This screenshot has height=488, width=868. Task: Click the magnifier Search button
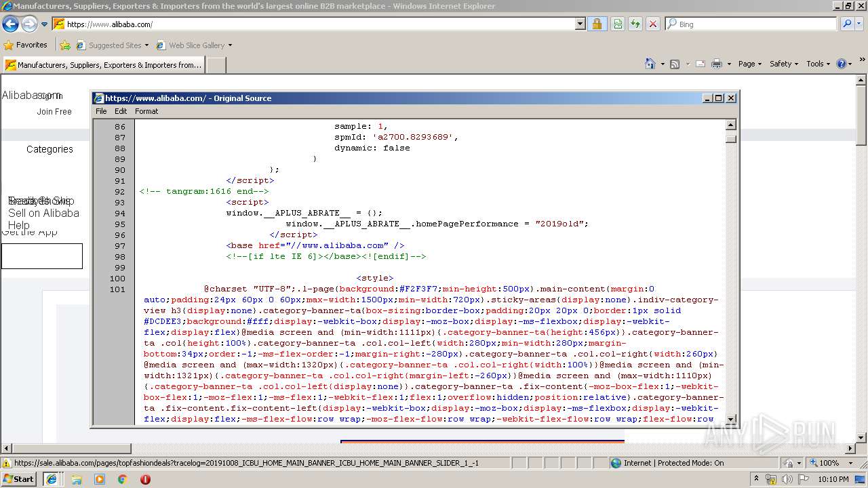847,24
